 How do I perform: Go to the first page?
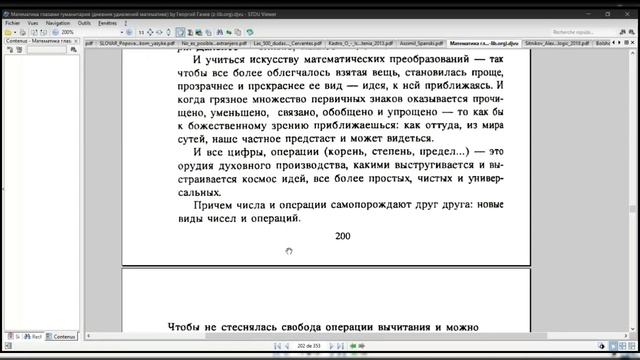tap(278, 346)
